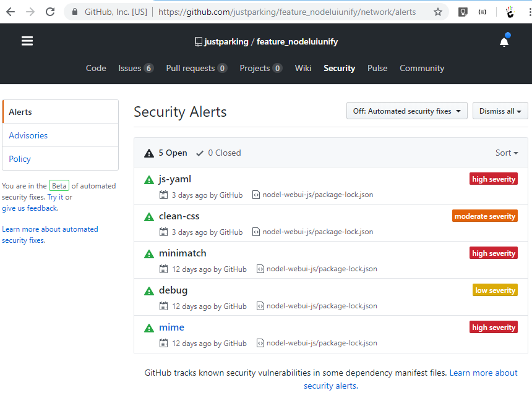532x401 pixels.
Task: Open the minimatch alert
Action: pyautogui.click(x=182, y=253)
